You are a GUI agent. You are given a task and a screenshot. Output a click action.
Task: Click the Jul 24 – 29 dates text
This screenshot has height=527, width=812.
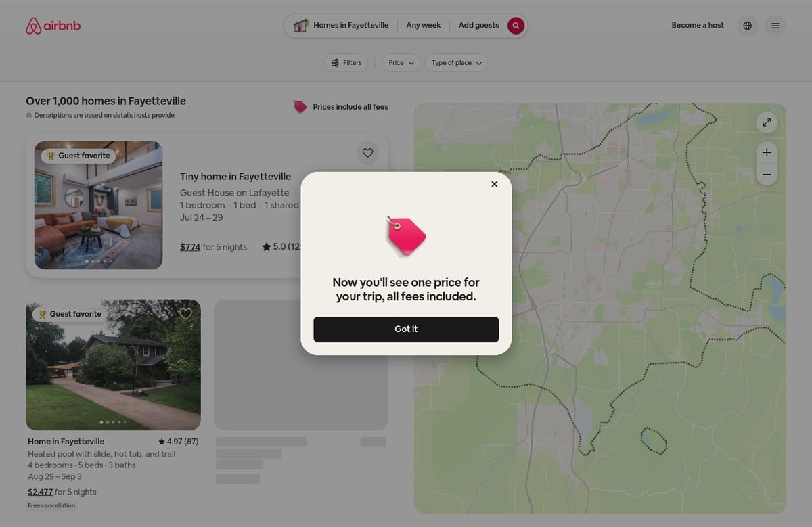pyautogui.click(x=201, y=217)
